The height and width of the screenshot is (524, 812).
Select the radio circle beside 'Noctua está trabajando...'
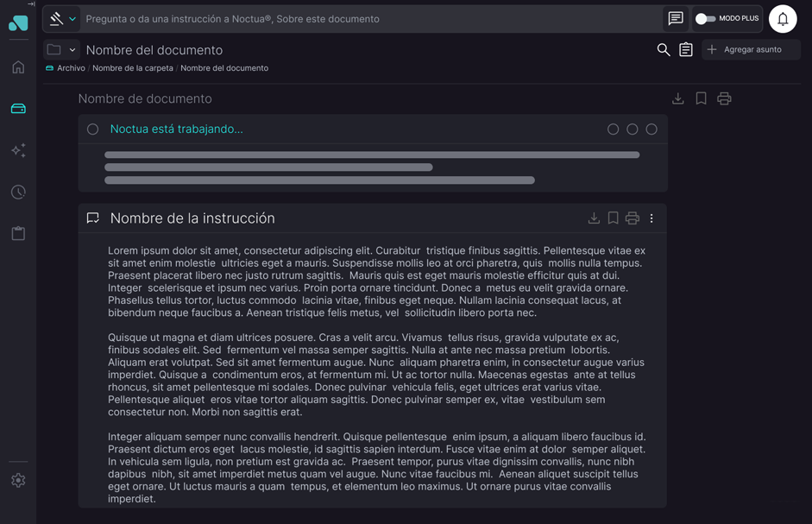pyautogui.click(x=92, y=129)
